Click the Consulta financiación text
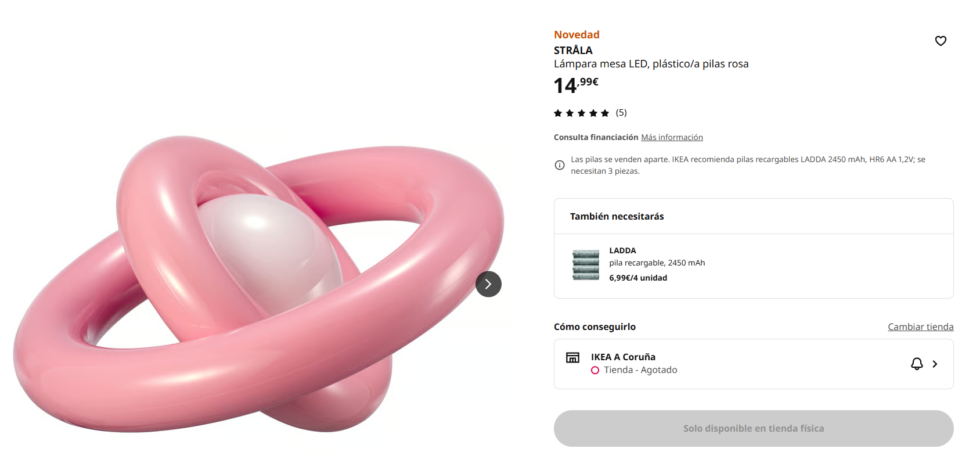 coord(596,137)
